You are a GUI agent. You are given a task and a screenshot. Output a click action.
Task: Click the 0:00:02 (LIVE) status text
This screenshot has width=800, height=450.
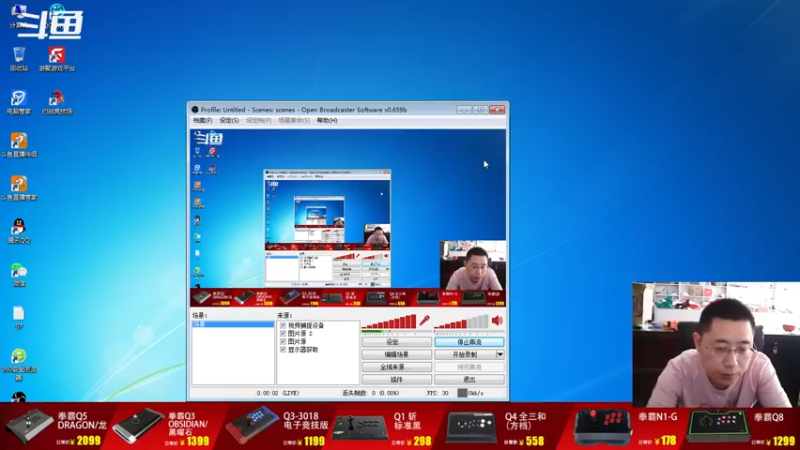(x=278, y=393)
